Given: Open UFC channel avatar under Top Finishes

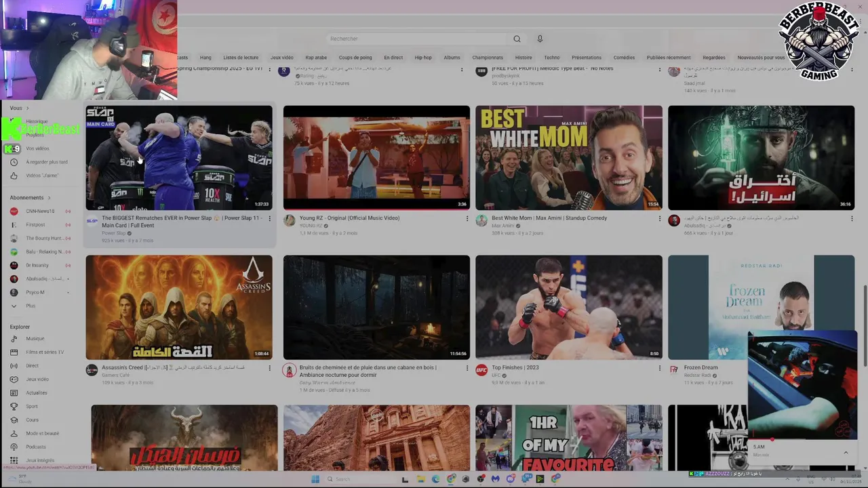Looking at the screenshot, I should click(481, 370).
